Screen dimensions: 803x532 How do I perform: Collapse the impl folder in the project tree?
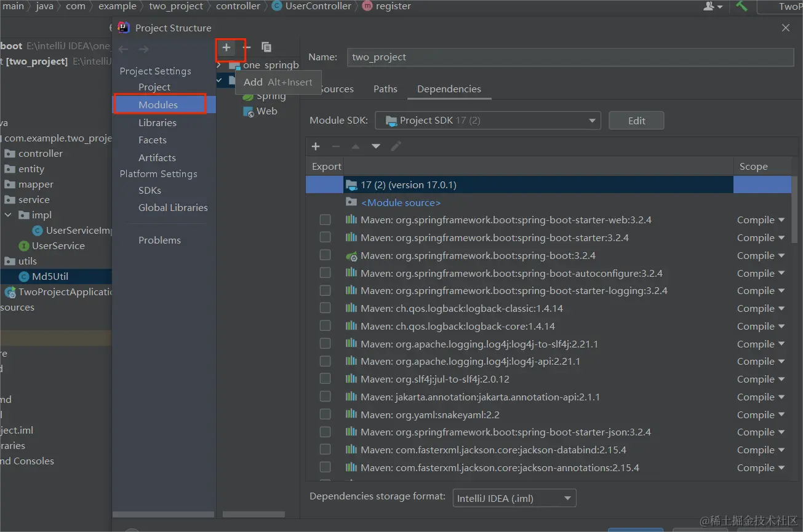8,215
